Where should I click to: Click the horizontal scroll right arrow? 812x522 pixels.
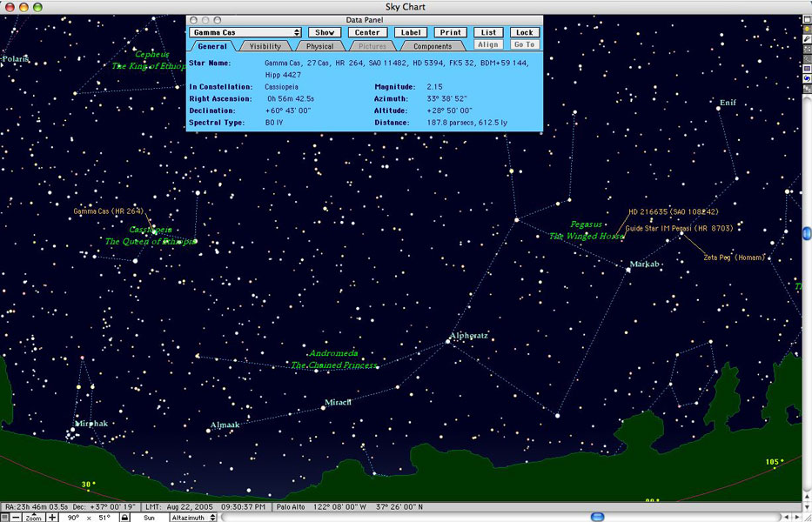click(x=797, y=517)
